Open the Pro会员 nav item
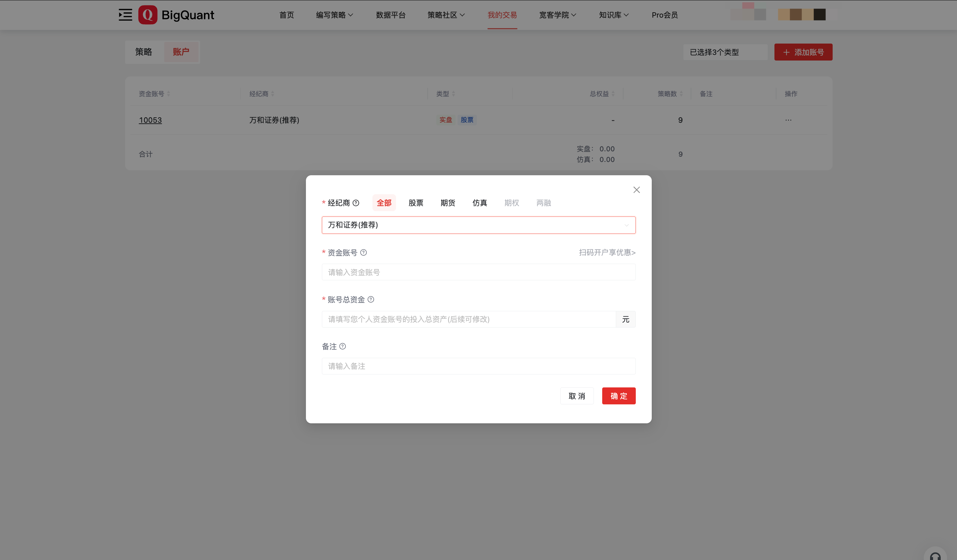Screen dimensions: 957x560 point(664,15)
